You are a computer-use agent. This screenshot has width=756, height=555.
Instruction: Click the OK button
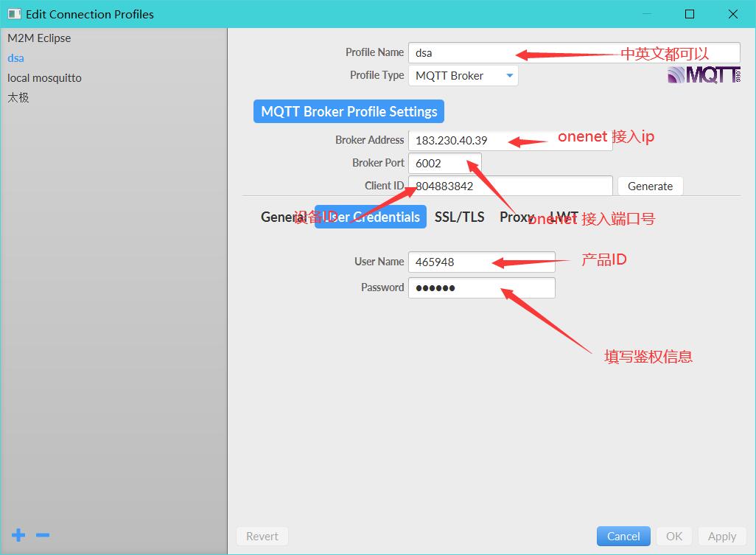coord(674,536)
